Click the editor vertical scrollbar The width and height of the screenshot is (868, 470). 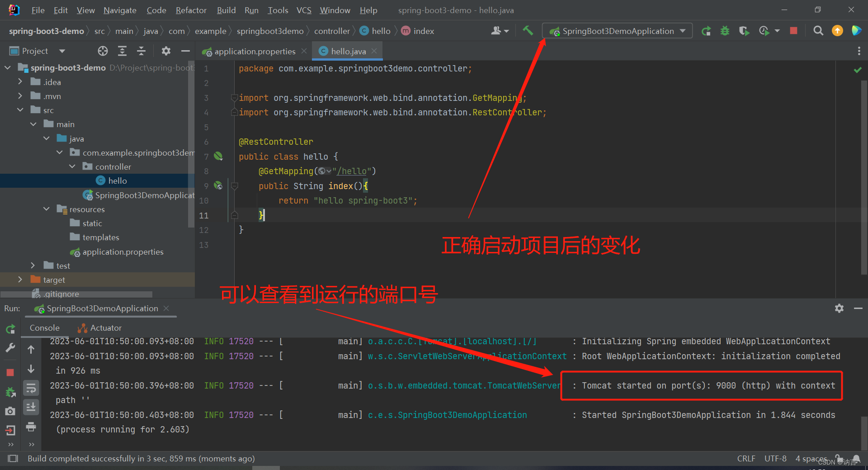(x=864, y=176)
